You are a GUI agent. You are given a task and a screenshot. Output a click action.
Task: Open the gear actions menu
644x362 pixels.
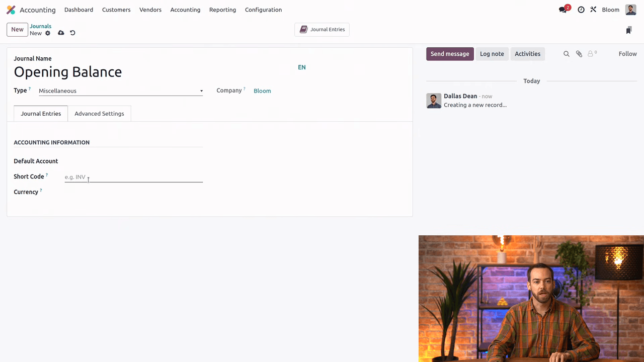pos(48,33)
